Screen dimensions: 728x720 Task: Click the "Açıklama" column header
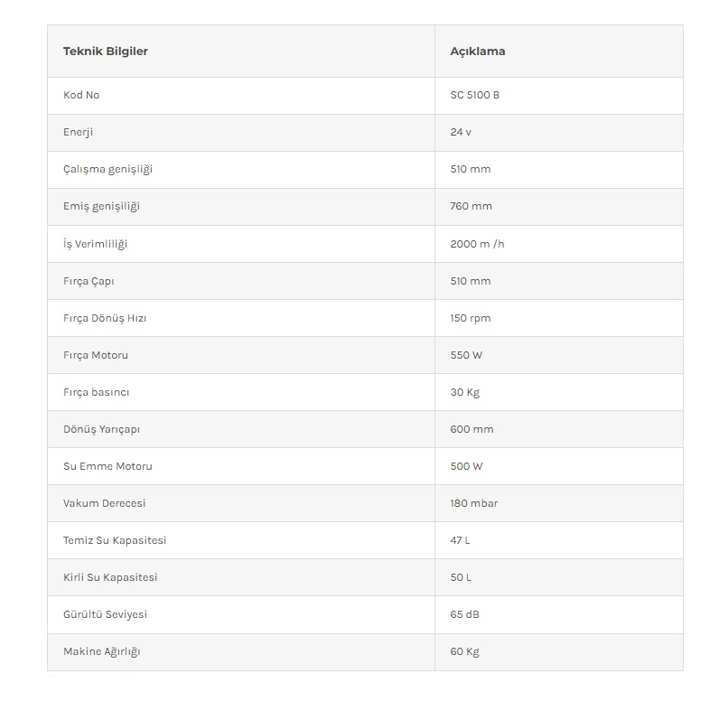tap(478, 51)
